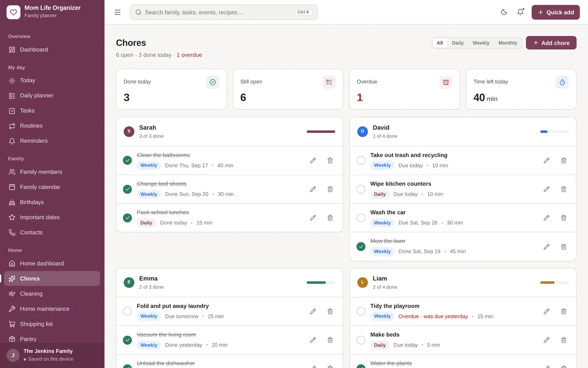This screenshot has height=368, width=588.
Task: Click the Overdue stat card
Action: tap(404, 89)
